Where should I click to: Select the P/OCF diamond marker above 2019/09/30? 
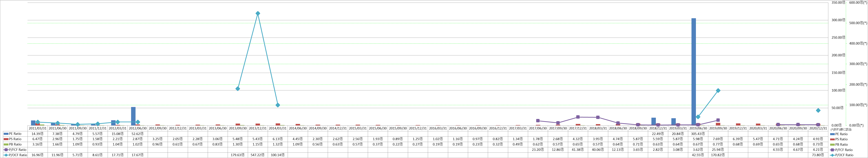click(x=718, y=90)
